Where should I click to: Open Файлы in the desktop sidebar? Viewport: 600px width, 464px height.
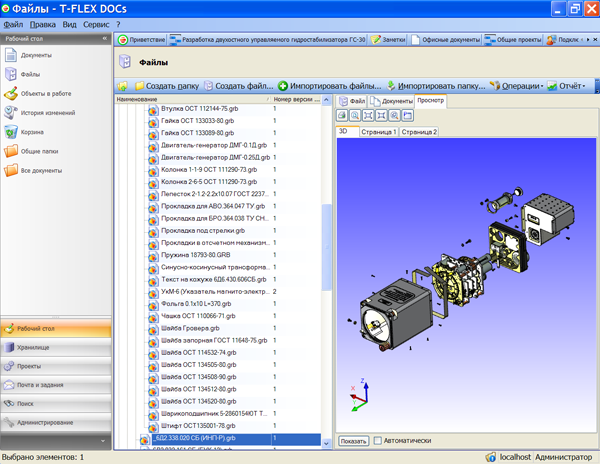[x=23, y=74]
